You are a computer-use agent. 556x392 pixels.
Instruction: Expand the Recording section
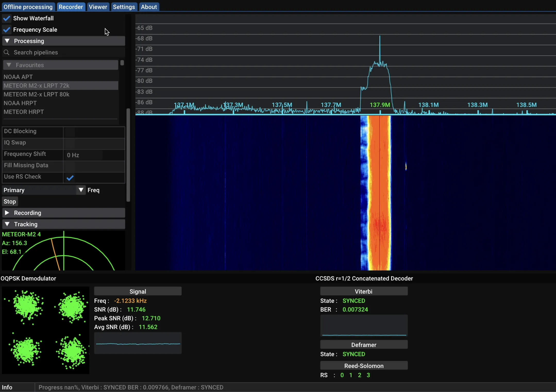tap(7, 213)
